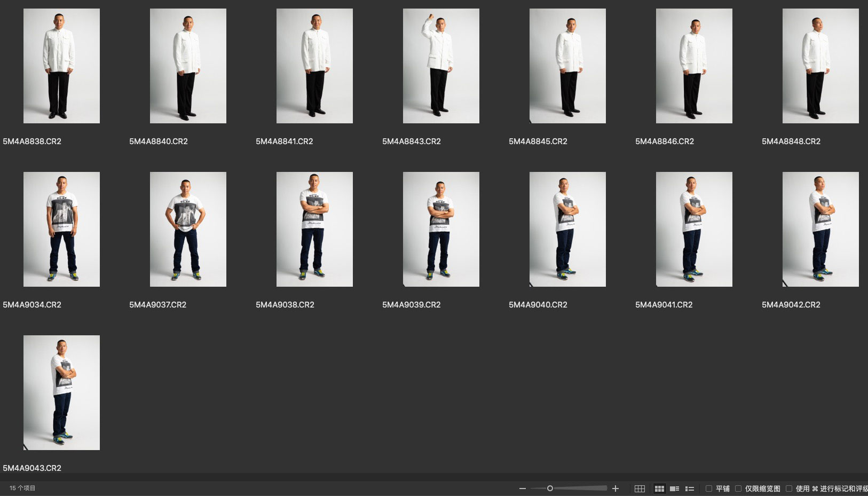Select thumbnail 5M4A8838.CR2

click(x=61, y=66)
